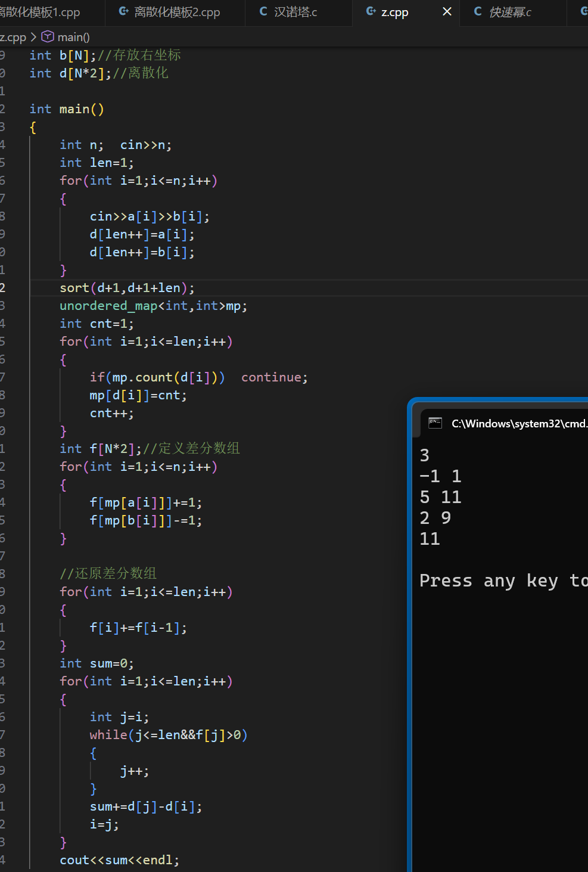
Task: Click the C++ file icon on 离散化模板2.cpp tab
Action: point(124,11)
